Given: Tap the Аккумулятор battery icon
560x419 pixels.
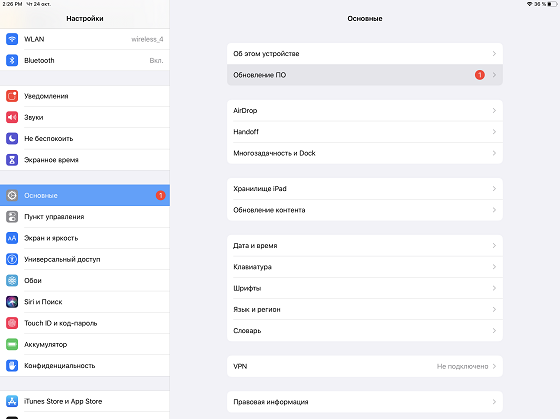Looking at the screenshot, I should (x=12, y=344).
